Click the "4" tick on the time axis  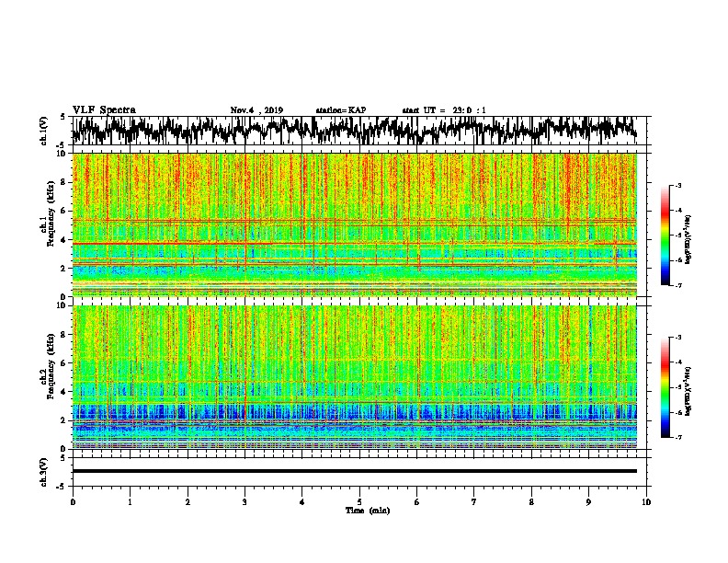point(302,502)
